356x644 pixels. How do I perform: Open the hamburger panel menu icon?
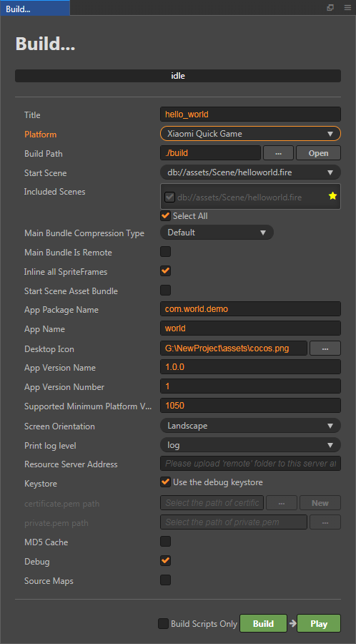tap(347, 8)
